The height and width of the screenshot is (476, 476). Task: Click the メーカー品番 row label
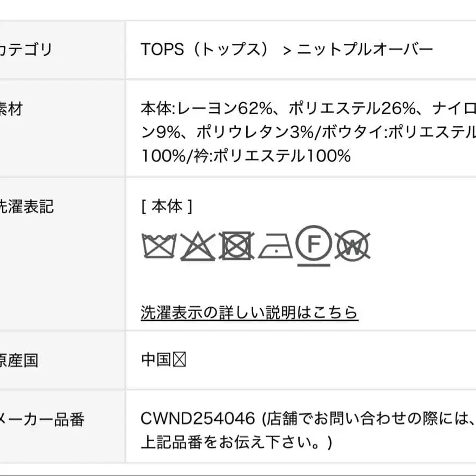pos(42,419)
